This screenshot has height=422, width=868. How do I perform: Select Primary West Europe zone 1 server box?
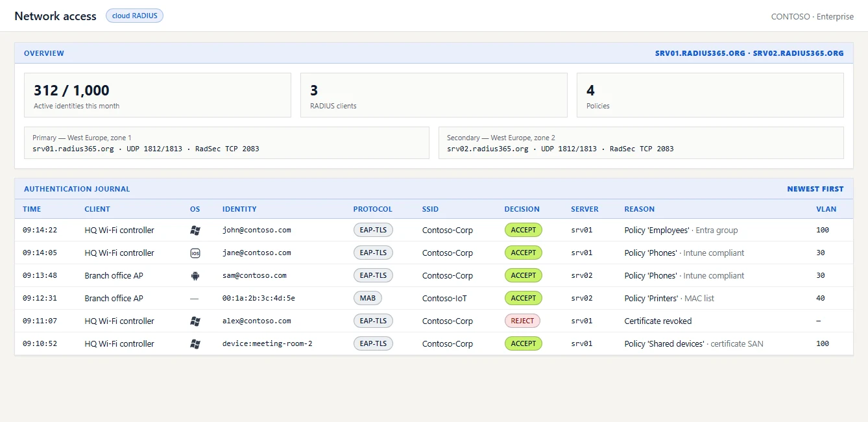226,143
